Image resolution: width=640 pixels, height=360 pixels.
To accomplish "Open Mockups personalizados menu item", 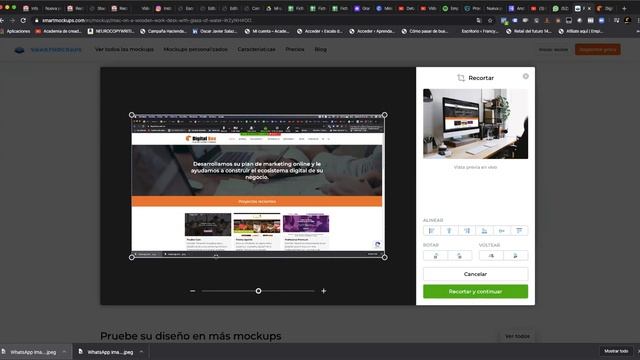I will coord(196,49).
